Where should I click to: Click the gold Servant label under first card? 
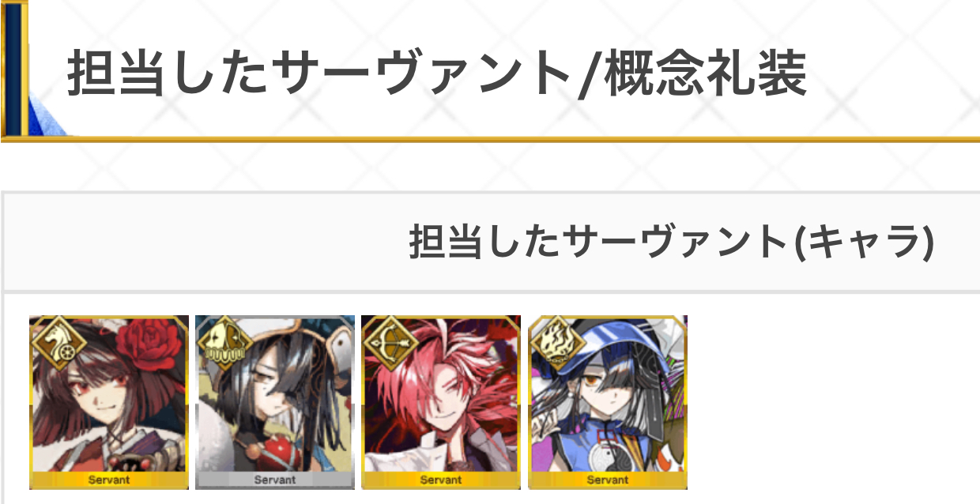(x=109, y=480)
